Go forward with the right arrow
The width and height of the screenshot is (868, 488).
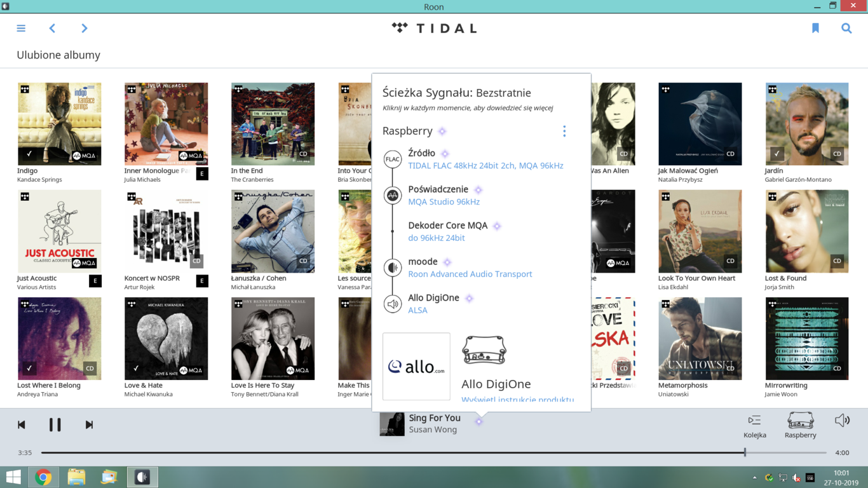(84, 28)
